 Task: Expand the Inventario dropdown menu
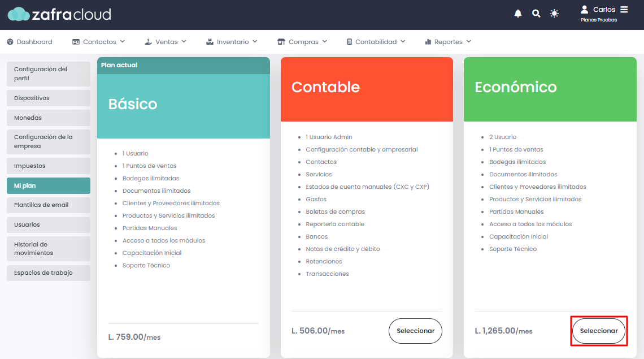point(232,42)
